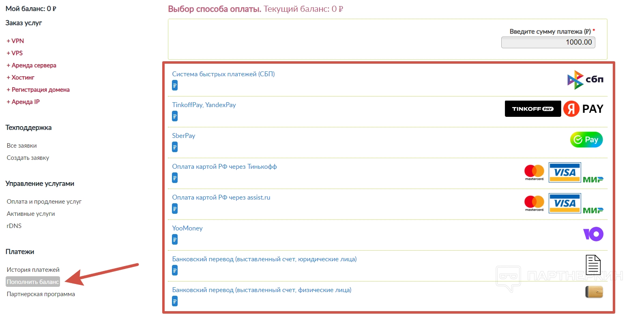Choose Банковский перевод for физические лица

262,290
